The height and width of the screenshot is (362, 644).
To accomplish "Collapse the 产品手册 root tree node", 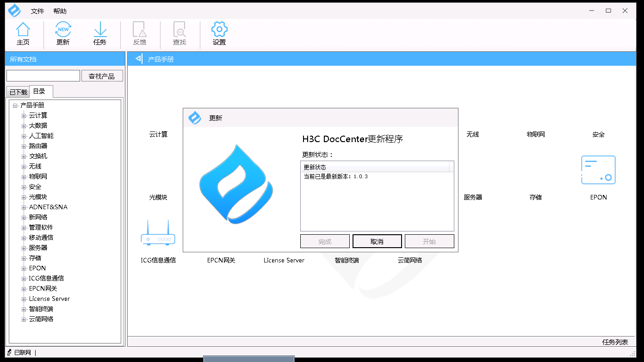I will point(15,106).
